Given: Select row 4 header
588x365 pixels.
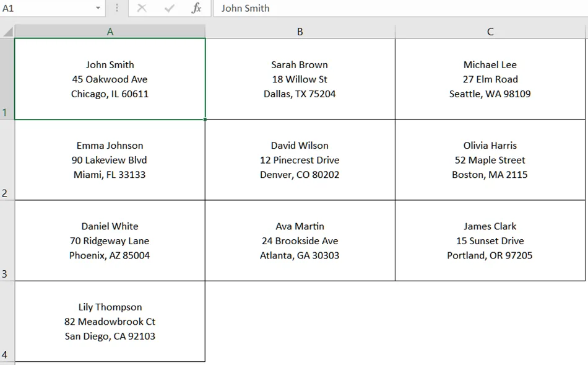Looking at the screenshot, I should click(x=7, y=322).
